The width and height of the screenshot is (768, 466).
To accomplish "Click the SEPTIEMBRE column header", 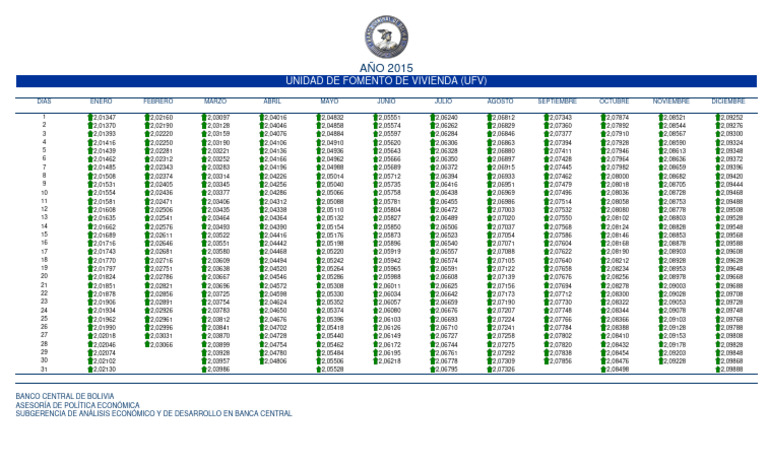I will tap(557, 102).
